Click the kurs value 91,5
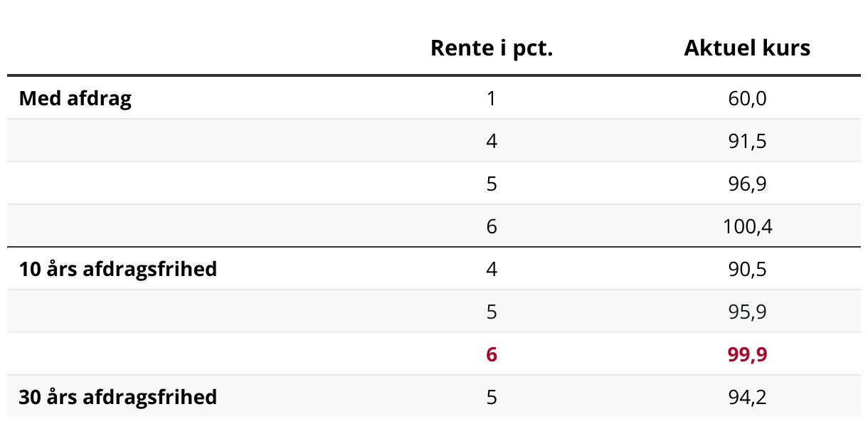 coord(747,141)
